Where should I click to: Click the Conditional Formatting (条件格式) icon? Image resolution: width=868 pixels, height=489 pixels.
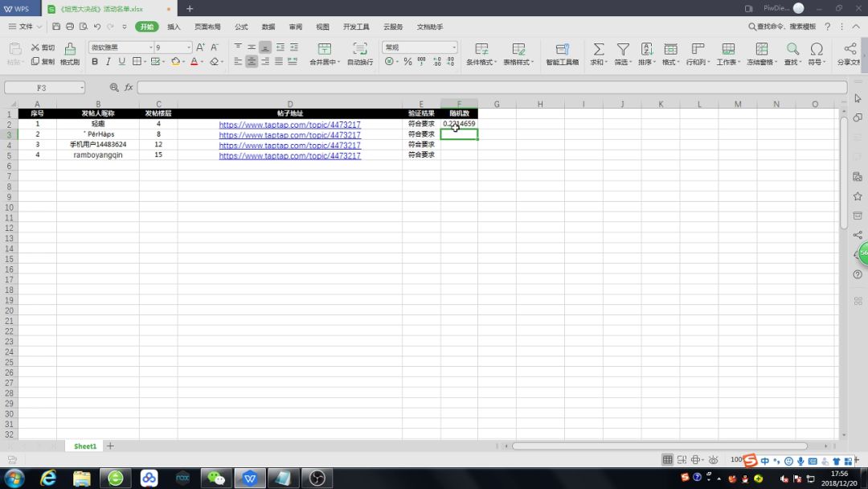click(x=481, y=49)
